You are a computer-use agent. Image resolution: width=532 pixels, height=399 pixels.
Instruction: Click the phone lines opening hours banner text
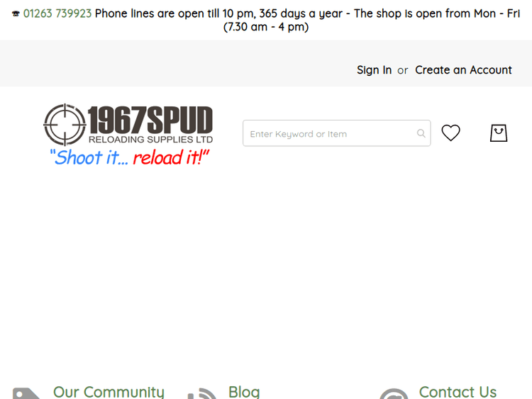click(307, 20)
